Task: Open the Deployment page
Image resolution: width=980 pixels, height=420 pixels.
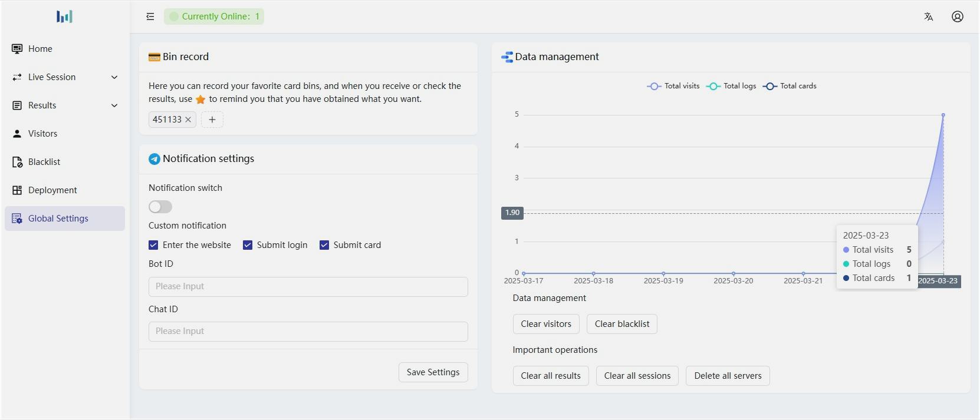Action: click(x=65, y=190)
